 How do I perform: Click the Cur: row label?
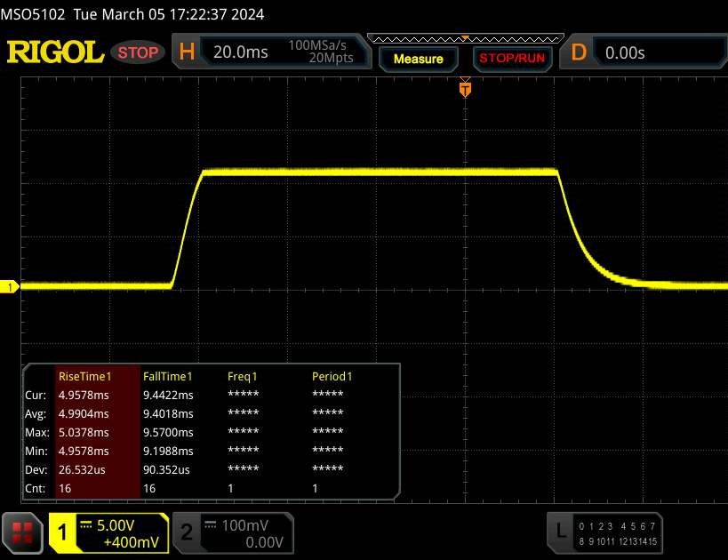coord(36,396)
